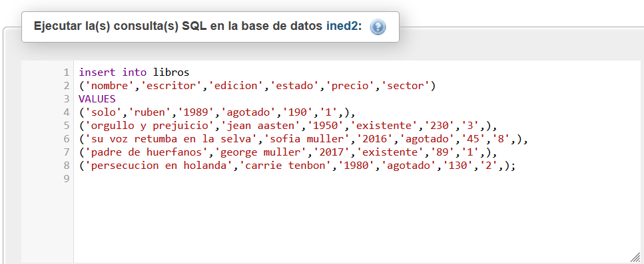Place cursor on the VALUES keyword
Viewport: 644px width, 264px height.
click(x=97, y=99)
